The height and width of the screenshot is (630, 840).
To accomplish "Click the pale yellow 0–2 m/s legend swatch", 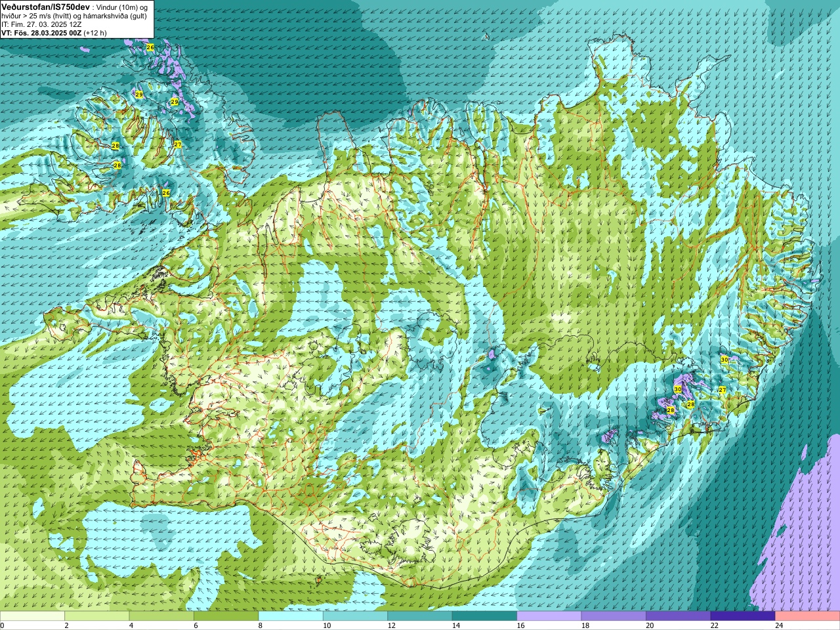I will click(x=32, y=616).
